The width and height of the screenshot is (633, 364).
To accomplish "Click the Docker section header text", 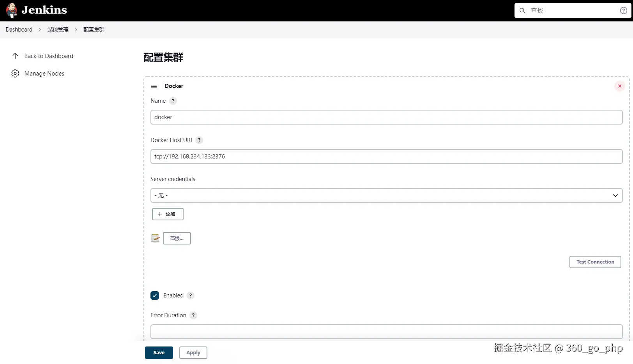I will point(174,86).
